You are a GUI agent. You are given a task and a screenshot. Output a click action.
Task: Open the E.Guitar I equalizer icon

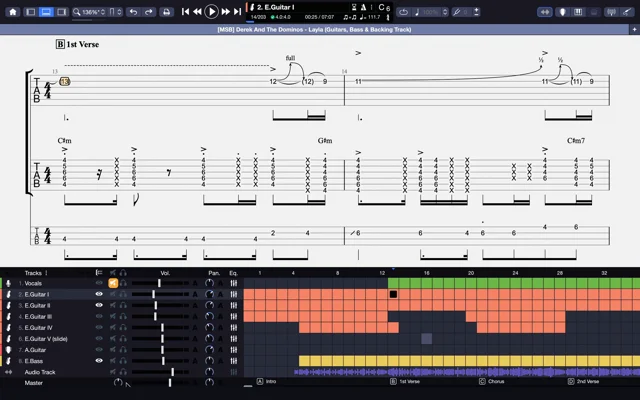(x=234, y=295)
